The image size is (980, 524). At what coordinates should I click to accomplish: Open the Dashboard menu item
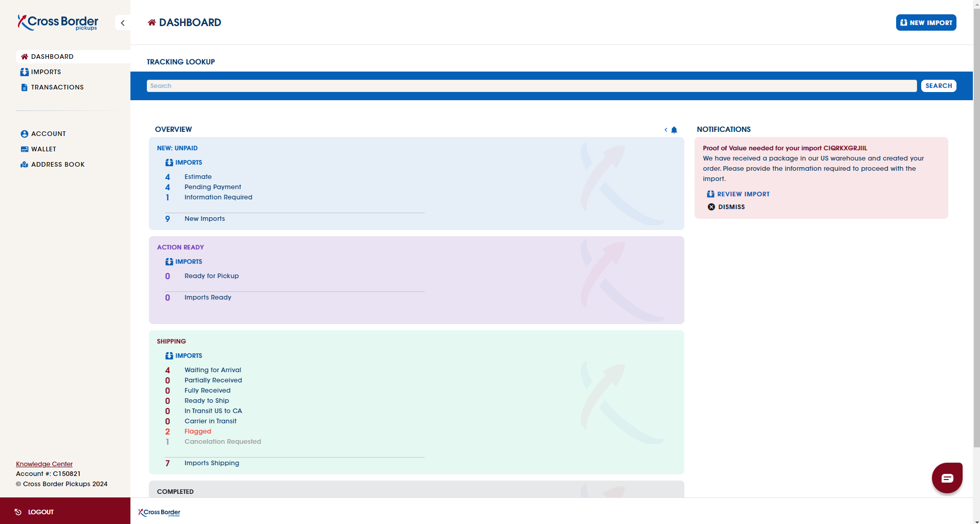[73, 57]
